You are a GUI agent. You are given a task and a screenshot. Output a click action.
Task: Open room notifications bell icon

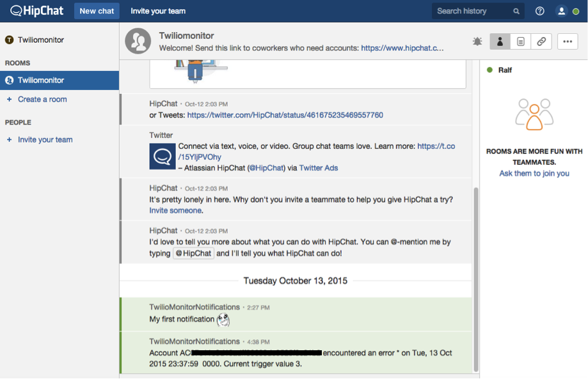(477, 41)
